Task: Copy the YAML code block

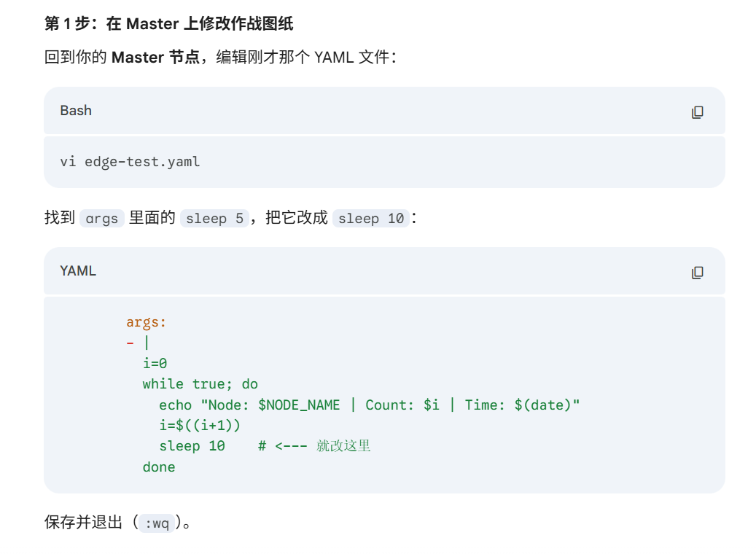Action: (x=697, y=273)
